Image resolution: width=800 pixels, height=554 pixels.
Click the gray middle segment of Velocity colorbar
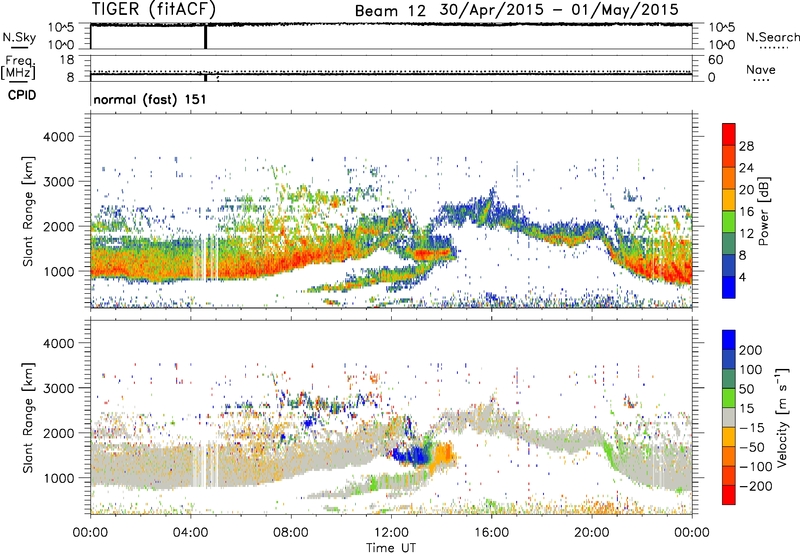[729, 417]
